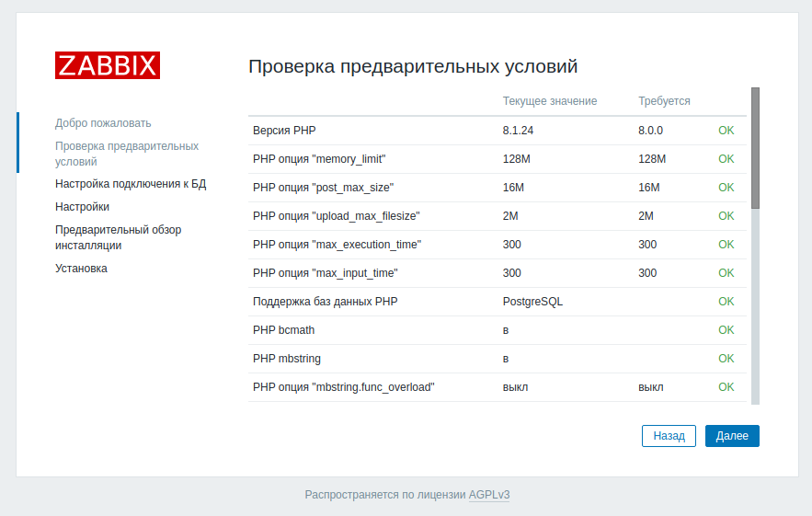Select the "Версия PHP" row label
The image size is (812, 516).
click(x=284, y=131)
